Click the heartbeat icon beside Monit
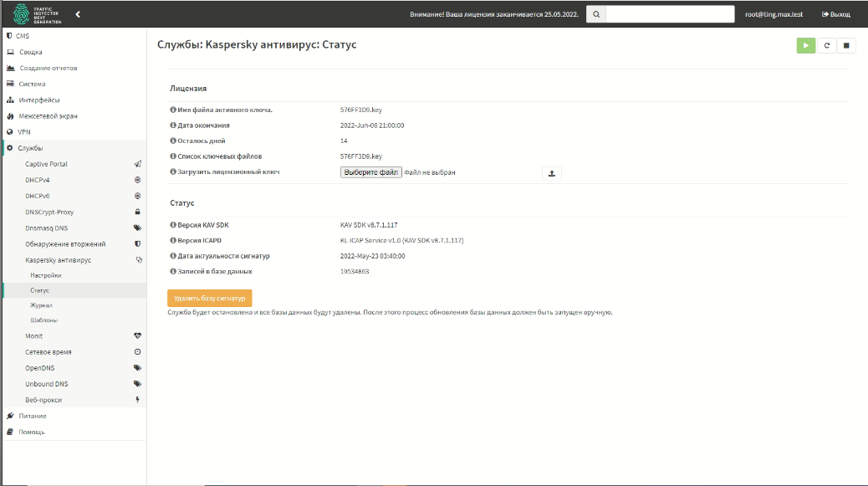The height and width of the screenshot is (486, 868). 137,336
